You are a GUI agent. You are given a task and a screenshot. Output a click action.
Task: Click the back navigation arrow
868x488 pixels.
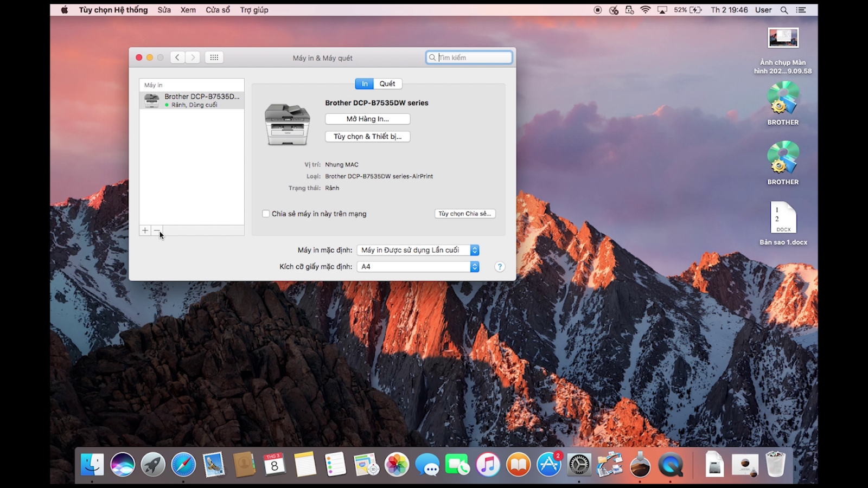click(x=177, y=57)
